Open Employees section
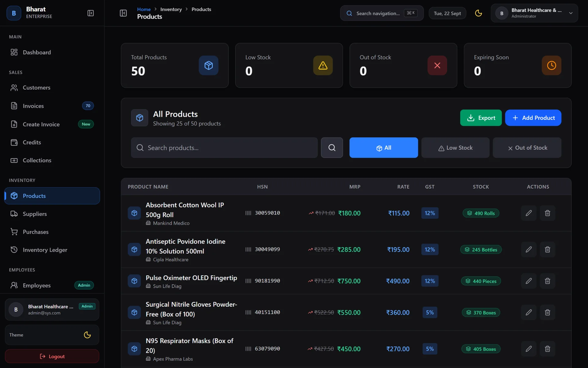This screenshot has width=588, height=368. (x=52, y=285)
